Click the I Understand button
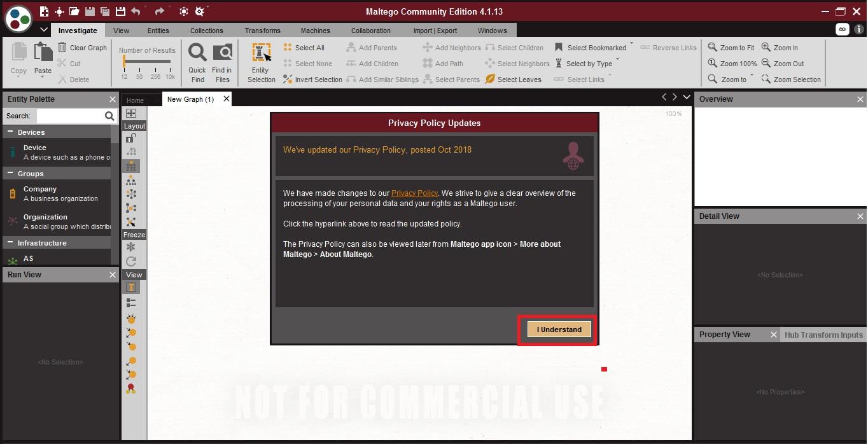868x444 pixels. point(559,330)
